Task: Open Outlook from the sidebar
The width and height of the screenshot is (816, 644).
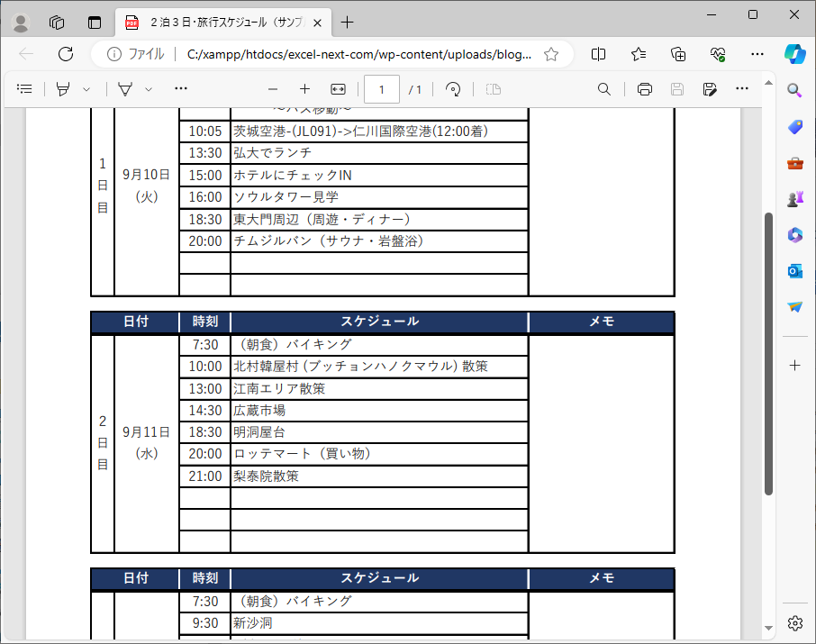Action: coord(793,271)
